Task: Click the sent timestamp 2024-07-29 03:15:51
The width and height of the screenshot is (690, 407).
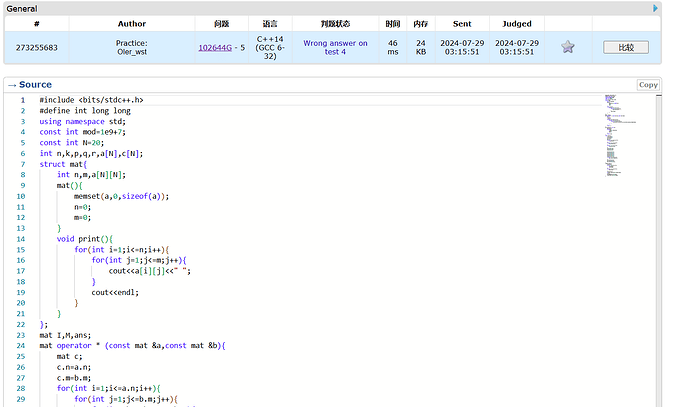Action: click(462, 48)
